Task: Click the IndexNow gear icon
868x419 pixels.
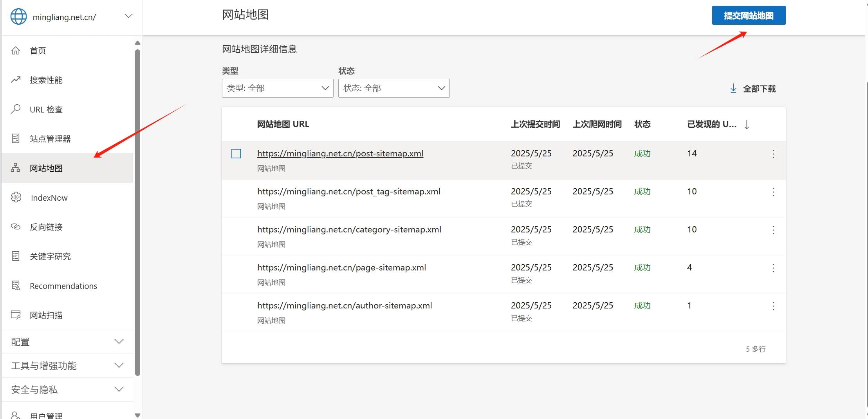Action: [16, 198]
